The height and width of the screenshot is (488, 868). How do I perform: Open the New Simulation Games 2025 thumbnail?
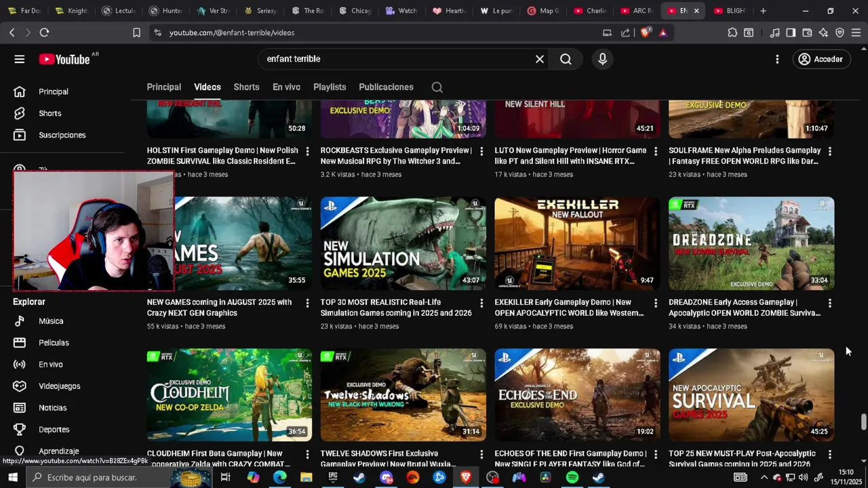coord(403,243)
